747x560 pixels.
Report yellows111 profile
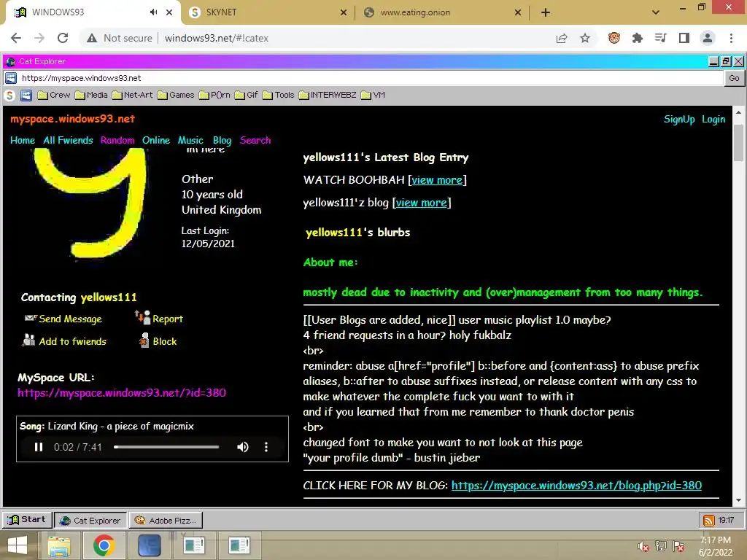point(159,319)
